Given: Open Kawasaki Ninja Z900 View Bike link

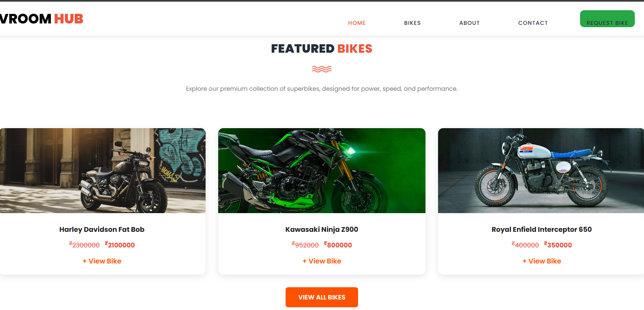Looking at the screenshot, I should [x=322, y=261].
